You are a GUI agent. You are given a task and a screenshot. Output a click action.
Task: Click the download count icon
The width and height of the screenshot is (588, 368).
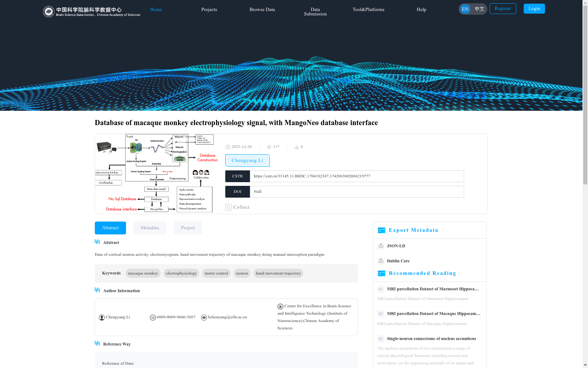pos(297,147)
